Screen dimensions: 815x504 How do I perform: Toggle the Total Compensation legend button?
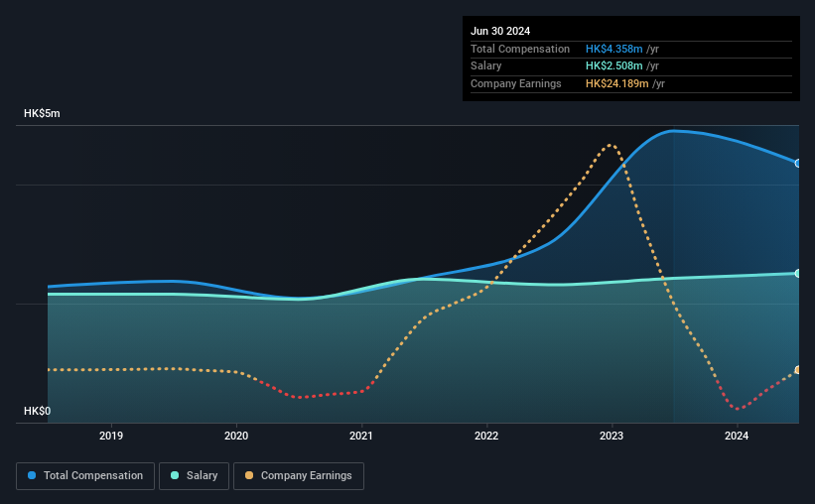(x=85, y=476)
